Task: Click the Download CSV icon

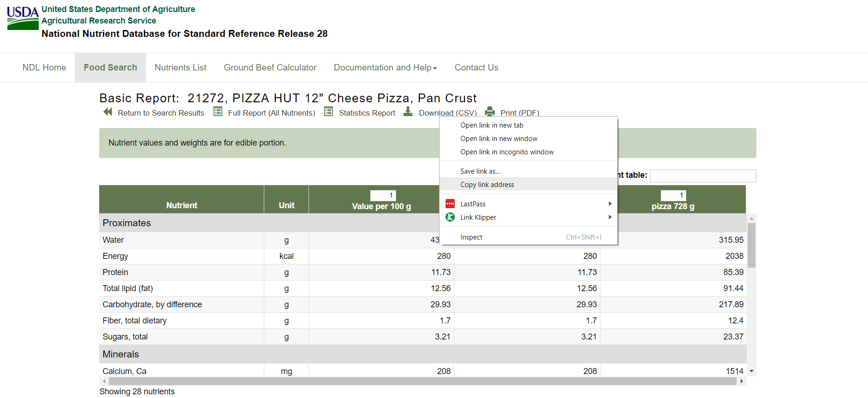Action: [408, 111]
